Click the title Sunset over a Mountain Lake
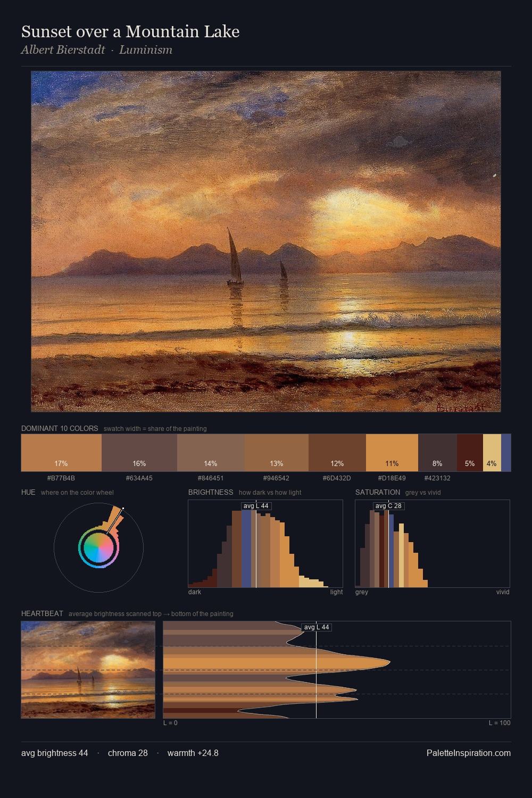 point(130,32)
